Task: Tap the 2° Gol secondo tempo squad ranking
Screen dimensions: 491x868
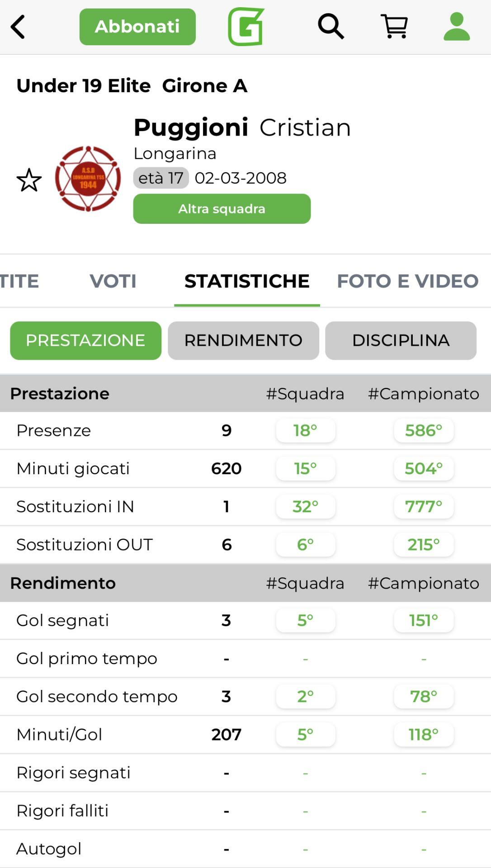Action: [305, 696]
